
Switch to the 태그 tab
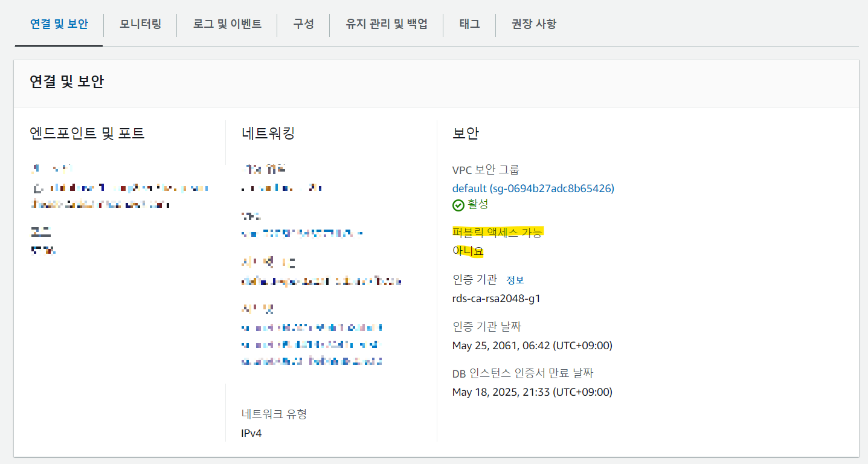[x=469, y=24]
